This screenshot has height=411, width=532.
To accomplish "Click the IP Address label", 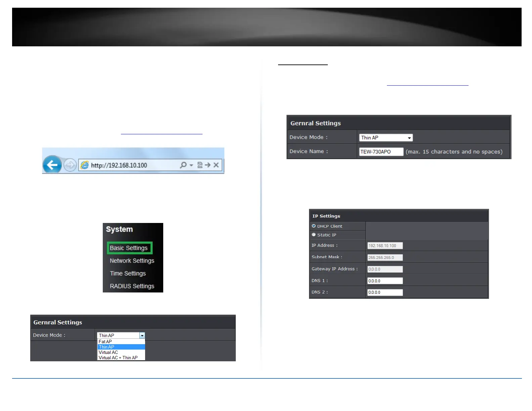I will (x=324, y=245).
